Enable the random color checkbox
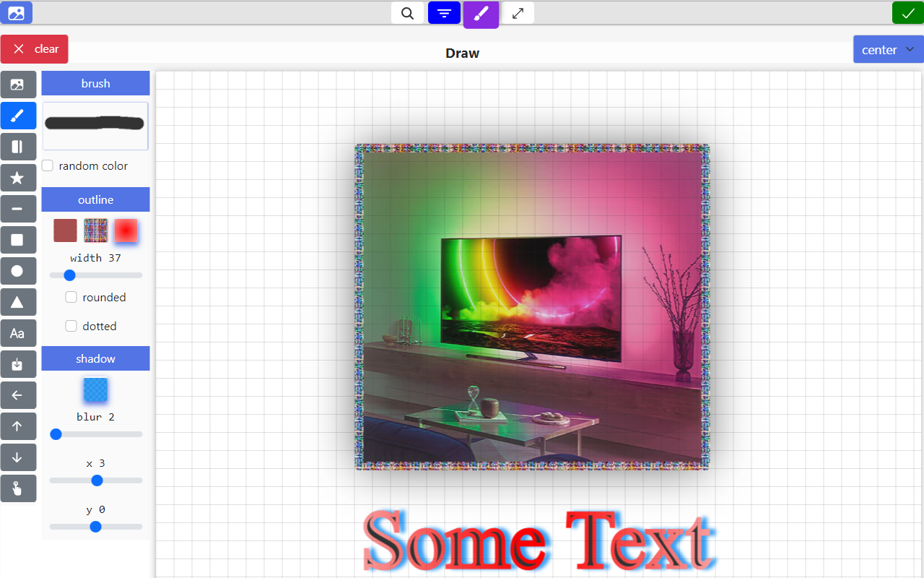The image size is (924, 578). (x=48, y=165)
